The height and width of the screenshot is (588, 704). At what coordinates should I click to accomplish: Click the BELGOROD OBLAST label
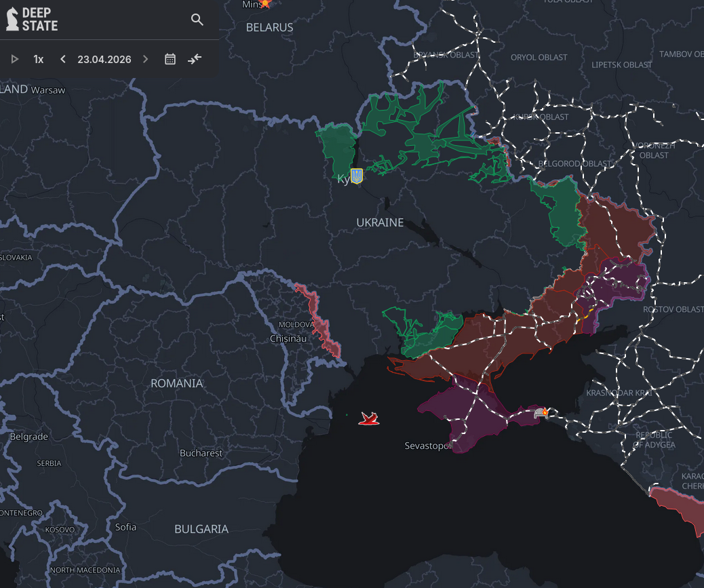(x=574, y=163)
